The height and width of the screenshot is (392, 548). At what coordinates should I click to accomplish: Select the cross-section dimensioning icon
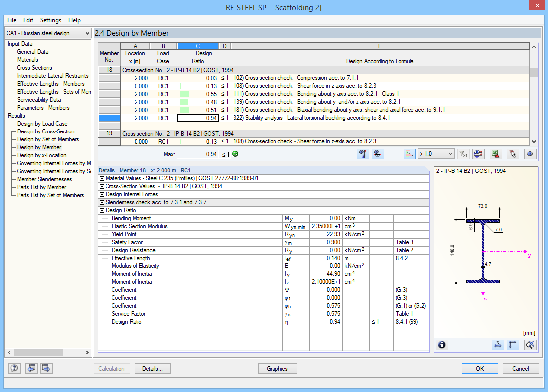click(x=498, y=345)
